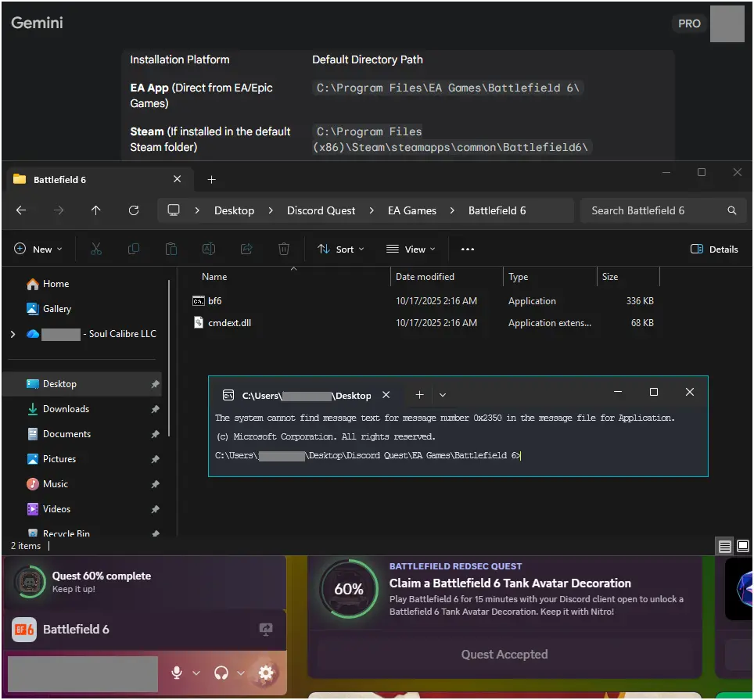Open terminal tab dropdown arrow
Screen dimensions: 754x700
pos(443,395)
